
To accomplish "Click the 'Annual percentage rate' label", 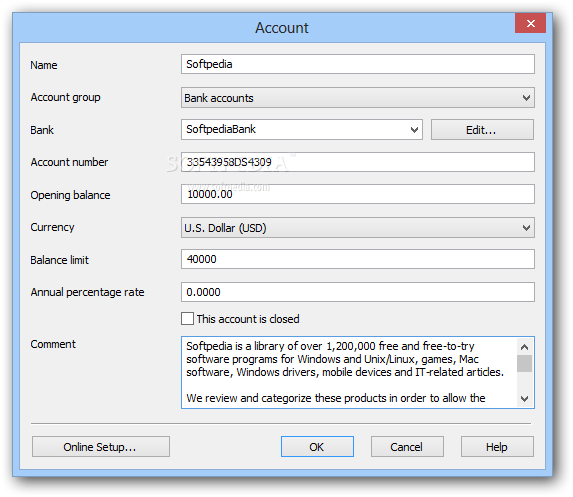I will click(x=87, y=292).
